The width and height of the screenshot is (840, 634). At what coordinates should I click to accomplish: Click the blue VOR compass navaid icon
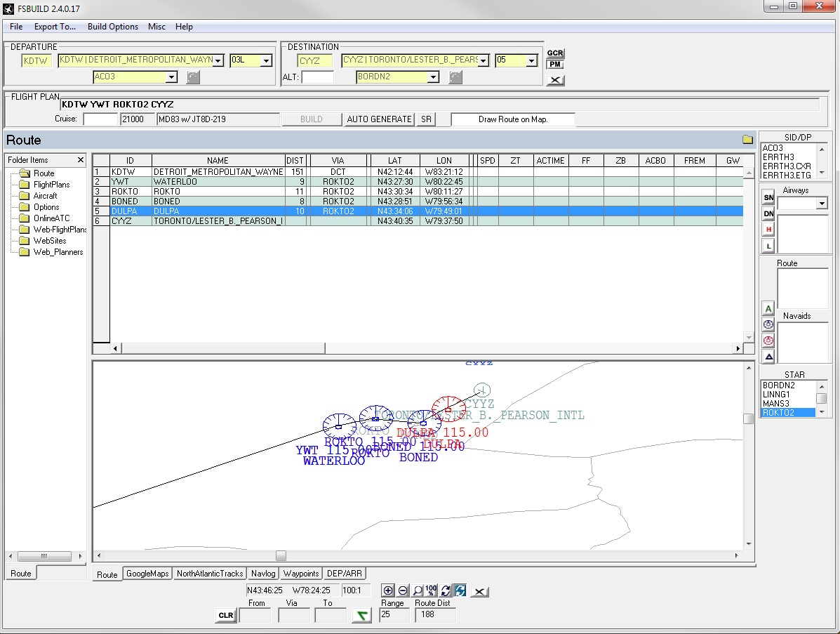pos(768,324)
